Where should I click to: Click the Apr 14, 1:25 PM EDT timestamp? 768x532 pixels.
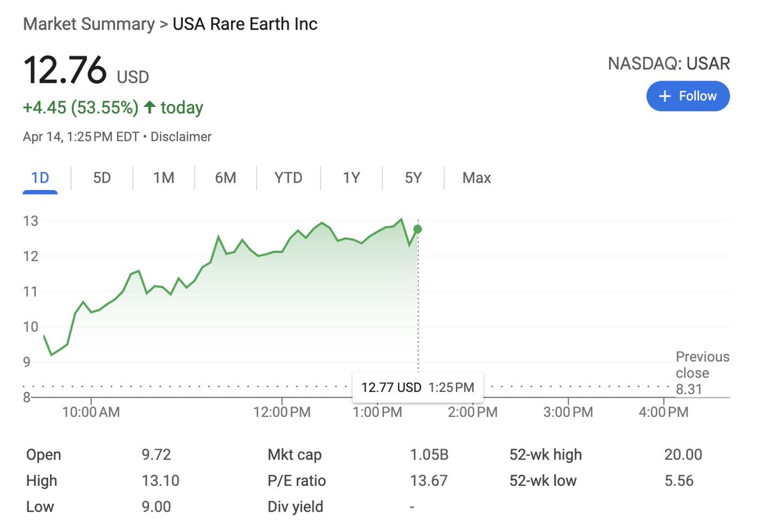pos(81,136)
